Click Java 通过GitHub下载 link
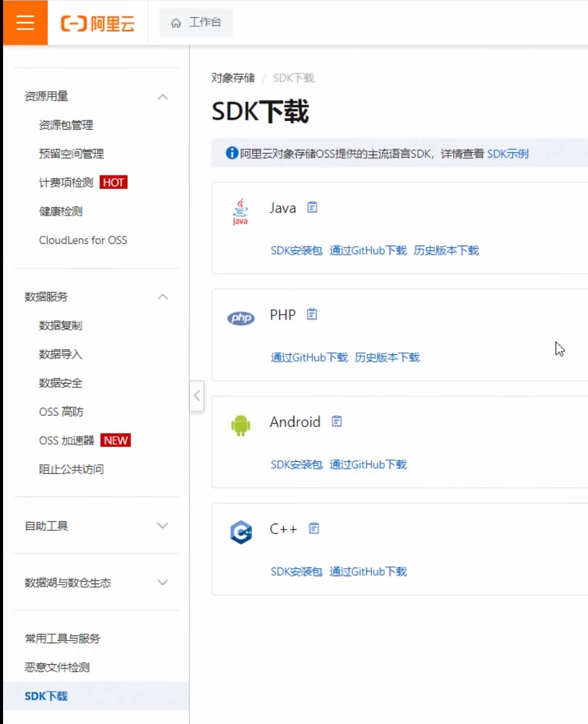 [368, 250]
